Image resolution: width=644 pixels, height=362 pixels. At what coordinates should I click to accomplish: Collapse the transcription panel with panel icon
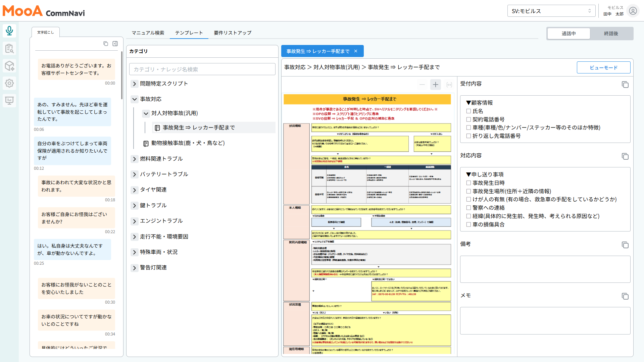coord(115,44)
